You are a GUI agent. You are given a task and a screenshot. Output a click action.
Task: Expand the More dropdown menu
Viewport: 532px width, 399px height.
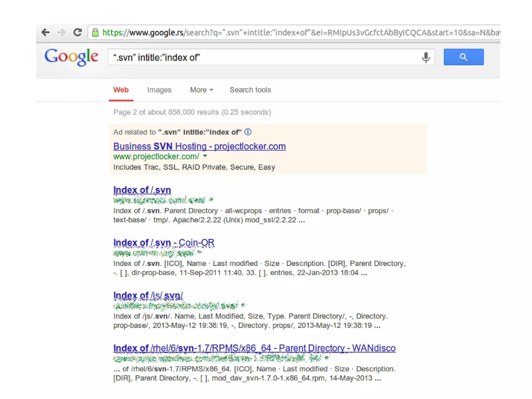coord(202,90)
